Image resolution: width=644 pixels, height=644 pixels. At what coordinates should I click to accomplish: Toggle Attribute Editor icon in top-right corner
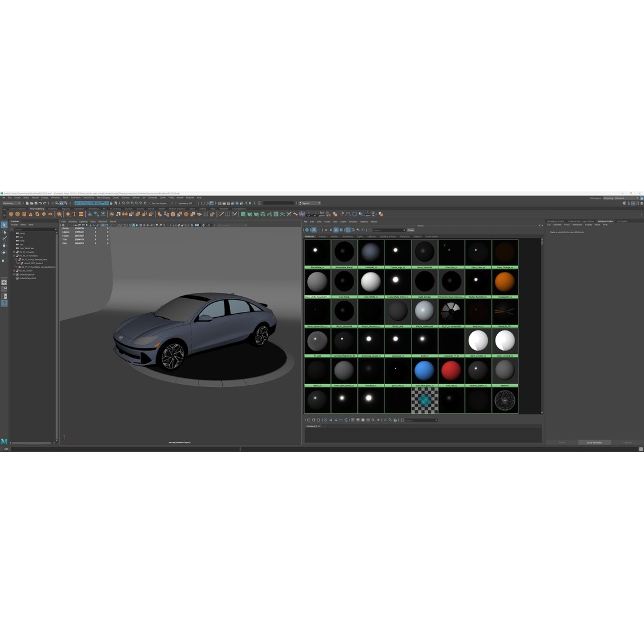[x=633, y=203]
